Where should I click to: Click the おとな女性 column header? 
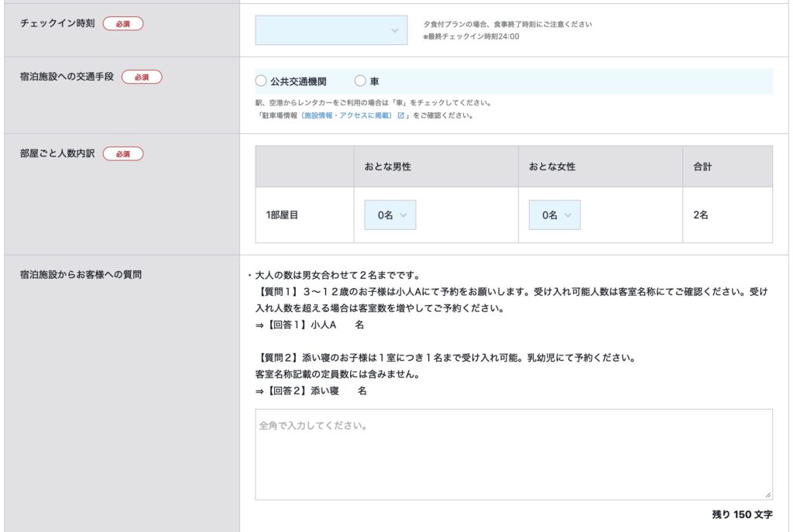pos(552,166)
